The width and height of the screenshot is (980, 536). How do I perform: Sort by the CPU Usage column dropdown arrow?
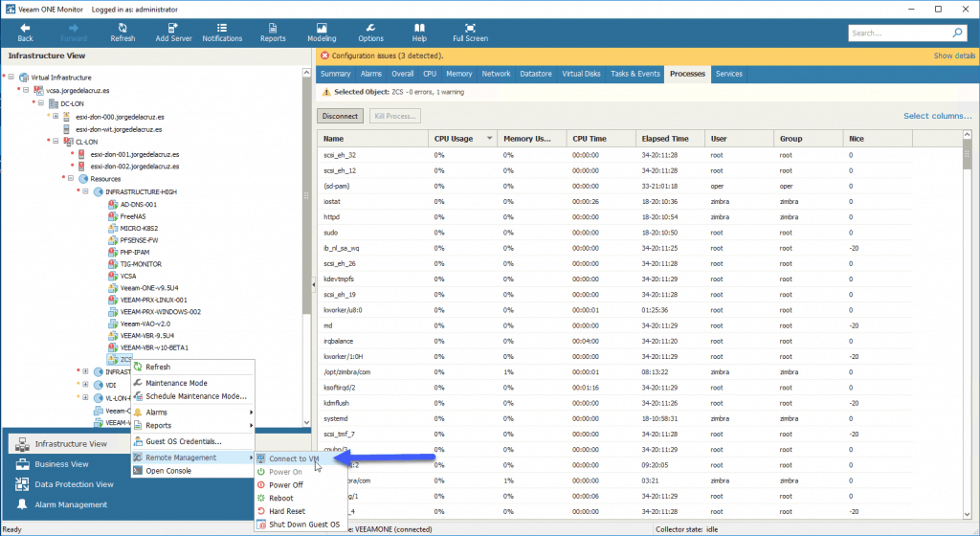click(489, 139)
